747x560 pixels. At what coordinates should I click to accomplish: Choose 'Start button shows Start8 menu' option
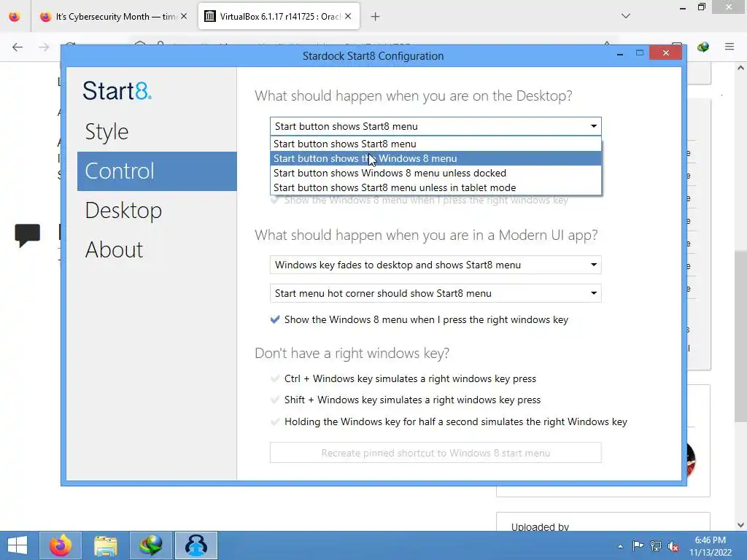(436, 144)
